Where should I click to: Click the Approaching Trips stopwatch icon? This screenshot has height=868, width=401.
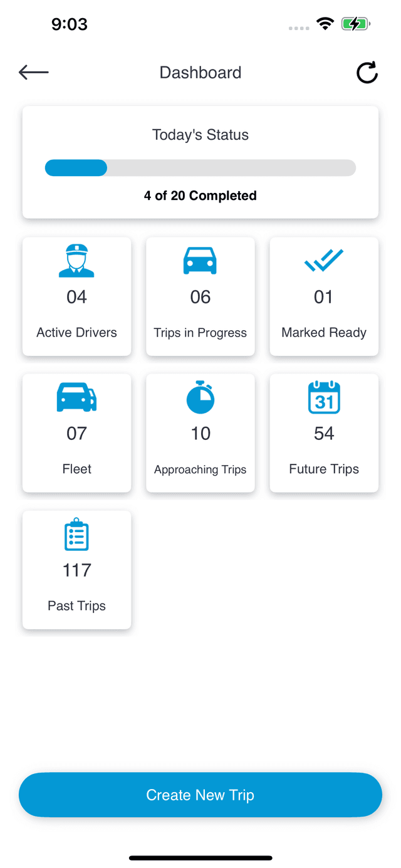click(x=200, y=397)
